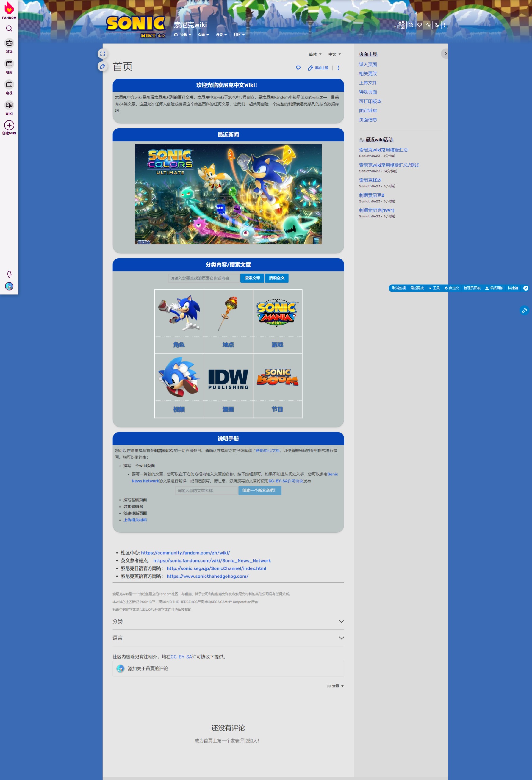Click 管理员面板 in toolbar
Image resolution: width=532 pixels, height=780 pixels.
[x=472, y=288]
